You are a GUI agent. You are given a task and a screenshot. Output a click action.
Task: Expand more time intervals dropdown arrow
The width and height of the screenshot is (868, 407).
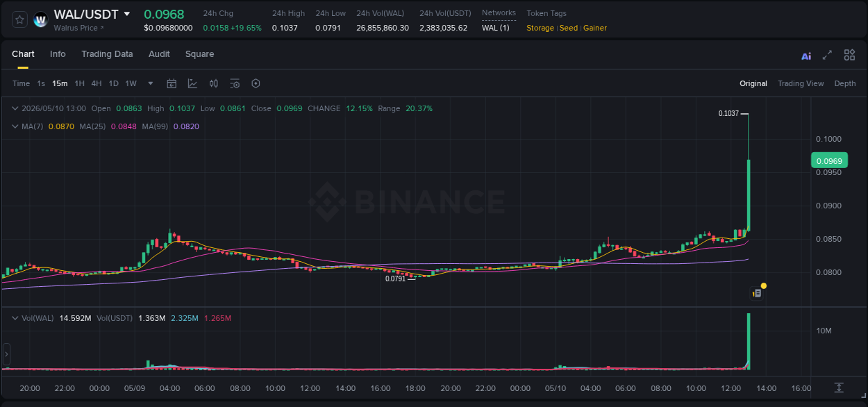point(151,83)
